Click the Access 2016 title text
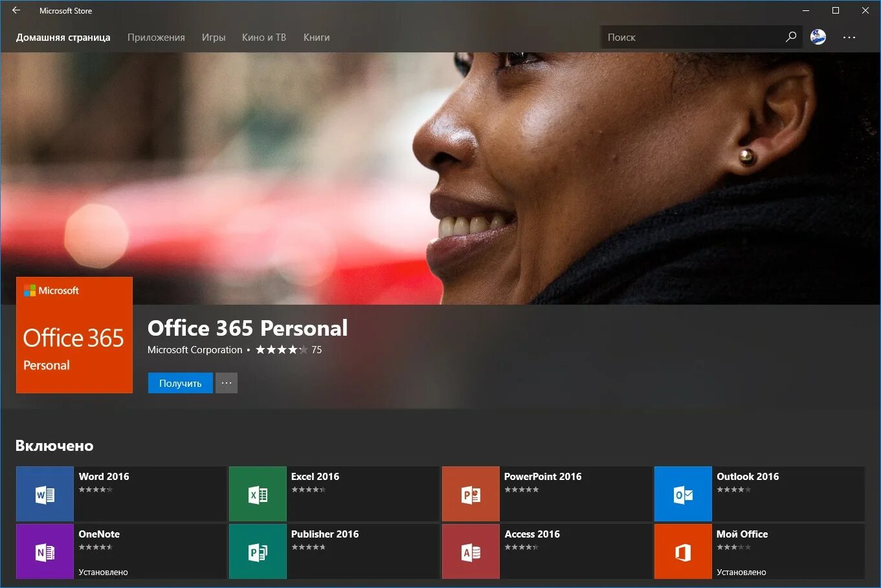Image resolution: width=881 pixels, height=588 pixels. tap(532, 534)
